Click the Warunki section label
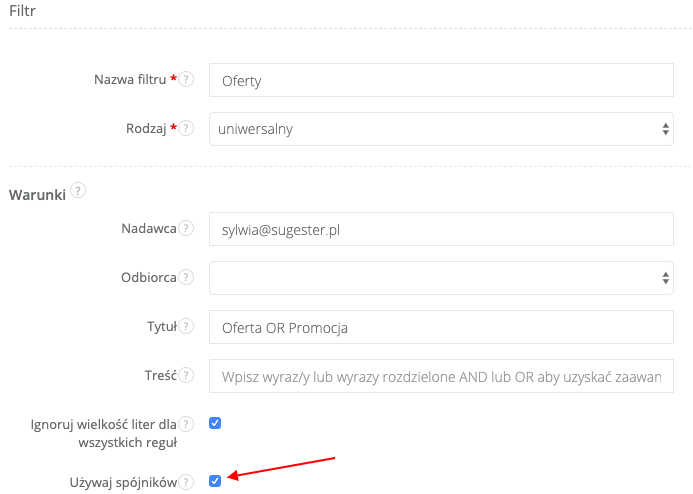The image size is (693, 494). point(37,194)
